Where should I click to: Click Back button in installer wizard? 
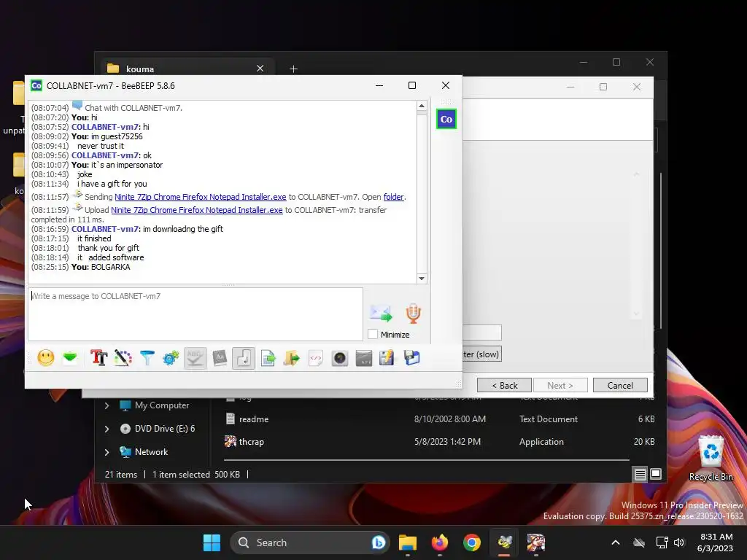(505, 385)
